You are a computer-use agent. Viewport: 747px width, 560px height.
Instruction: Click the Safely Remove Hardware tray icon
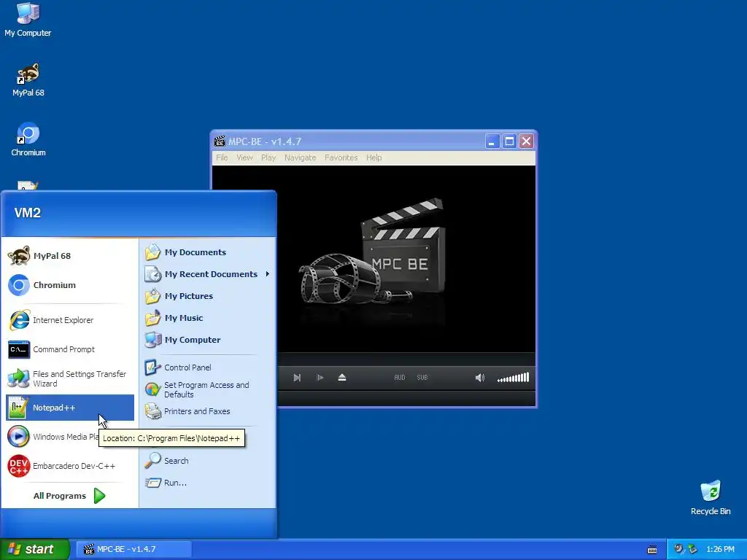pyautogui.click(x=692, y=549)
